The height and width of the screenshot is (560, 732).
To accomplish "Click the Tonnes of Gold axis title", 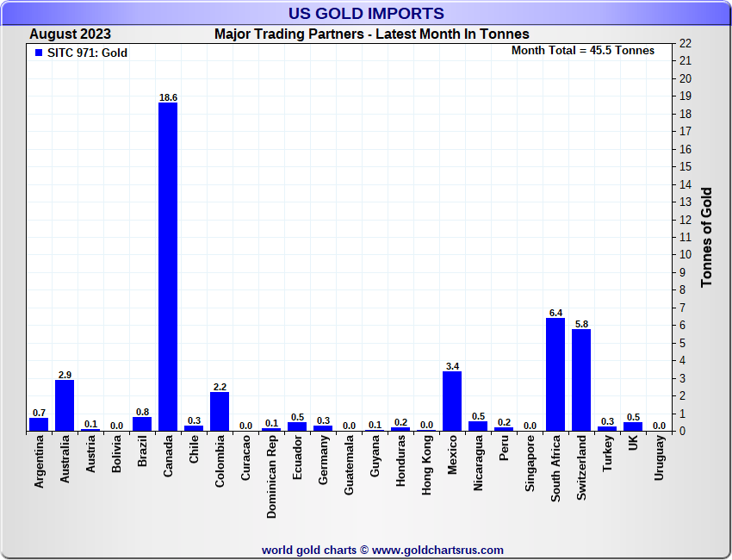I will (x=706, y=237).
